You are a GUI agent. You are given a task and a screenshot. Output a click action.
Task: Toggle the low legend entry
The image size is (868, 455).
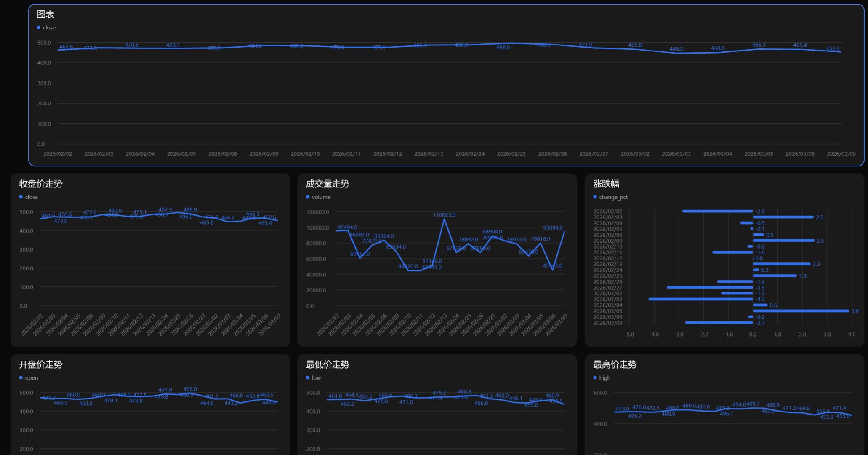point(316,378)
